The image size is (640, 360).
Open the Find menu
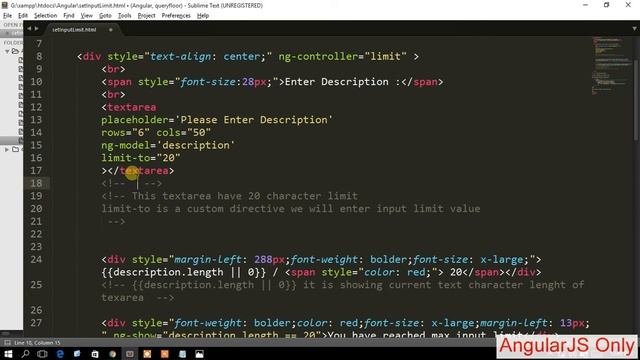[x=69, y=16]
